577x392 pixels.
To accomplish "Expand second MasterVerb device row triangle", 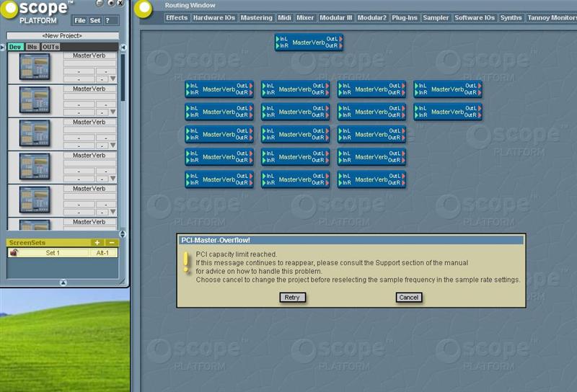I will point(113,112).
